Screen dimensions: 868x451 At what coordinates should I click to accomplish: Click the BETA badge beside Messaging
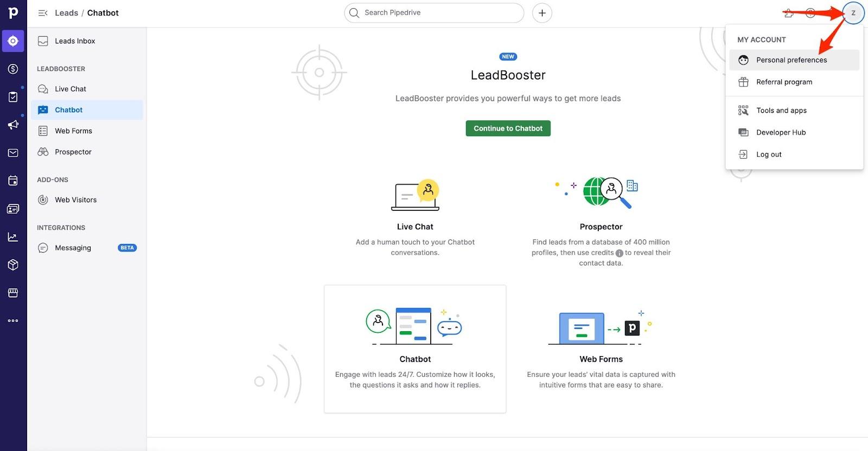click(x=127, y=248)
